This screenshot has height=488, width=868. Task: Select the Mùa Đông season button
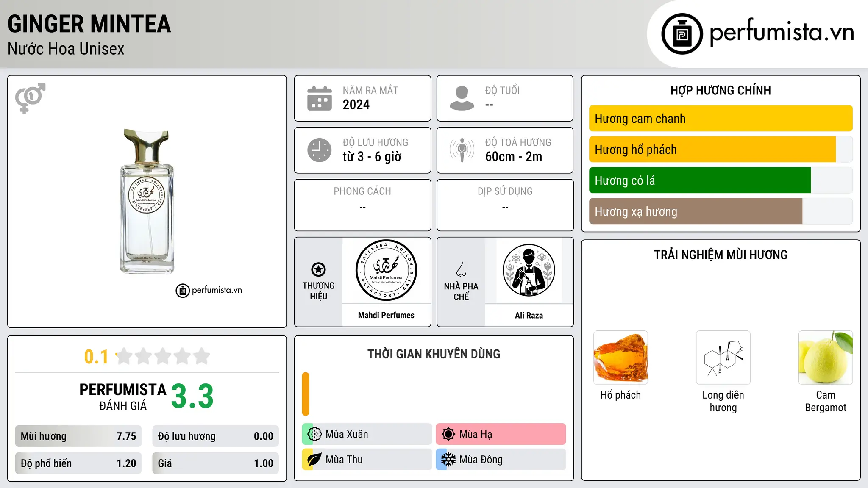coord(501,460)
